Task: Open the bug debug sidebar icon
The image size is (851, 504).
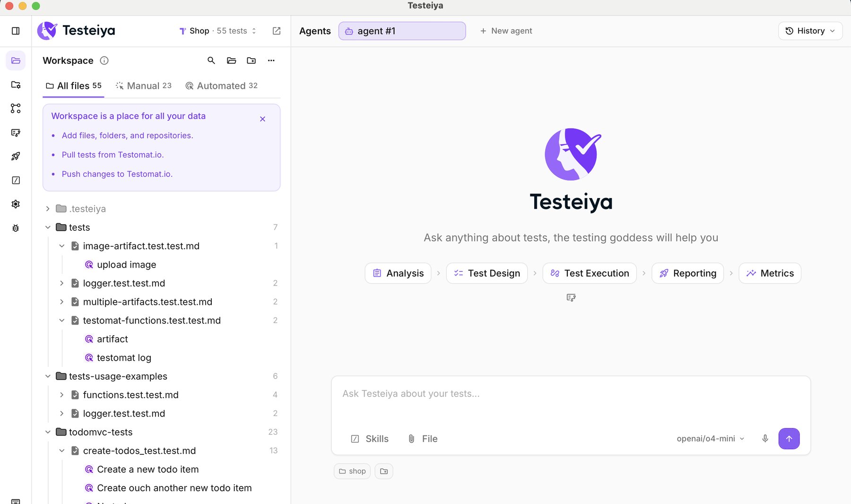Action: [x=16, y=228]
